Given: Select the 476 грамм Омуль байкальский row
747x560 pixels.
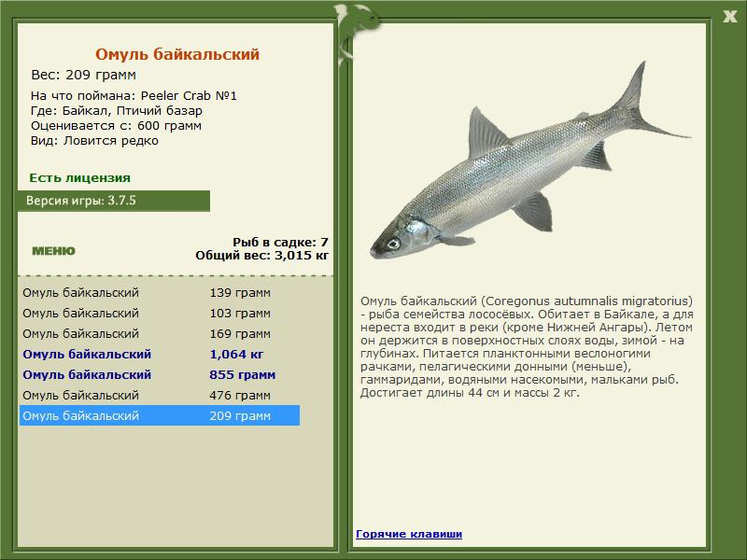Looking at the screenshot, I should point(159,395).
